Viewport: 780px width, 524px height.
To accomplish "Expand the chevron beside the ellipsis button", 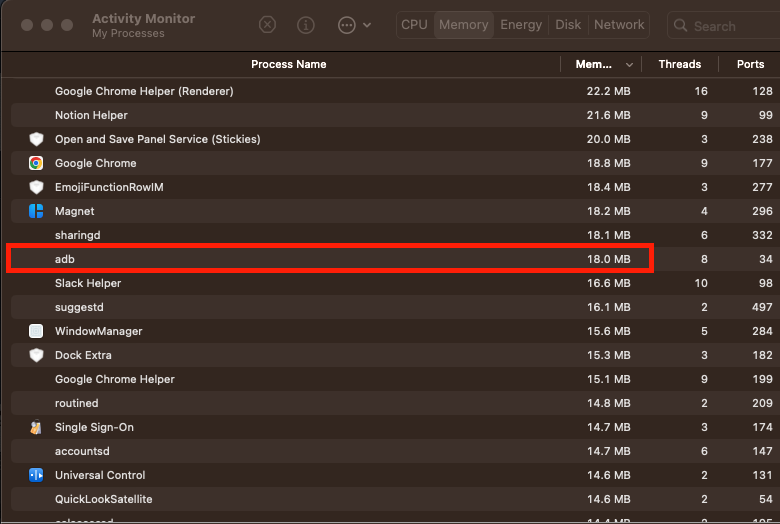I will click(367, 25).
